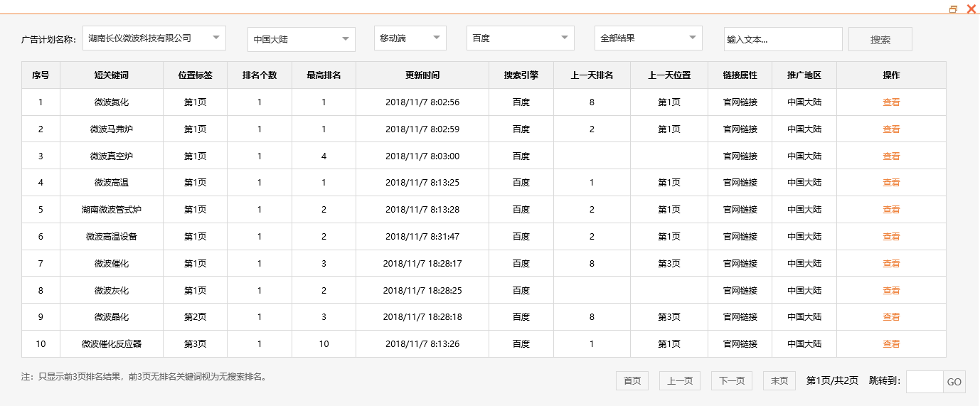This screenshot has height=406, width=980.
Task: Jump to last page with 末页 button
Action: (779, 381)
